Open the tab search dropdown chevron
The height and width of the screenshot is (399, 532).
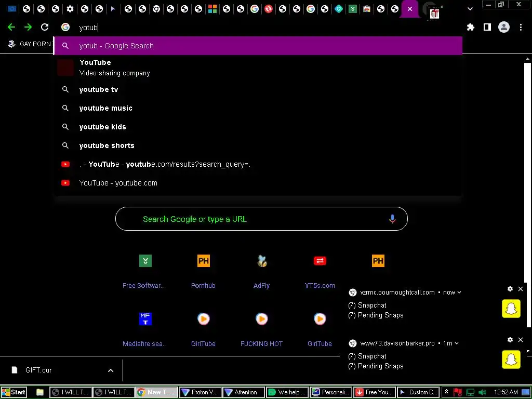pyautogui.click(x=470, y=9)
